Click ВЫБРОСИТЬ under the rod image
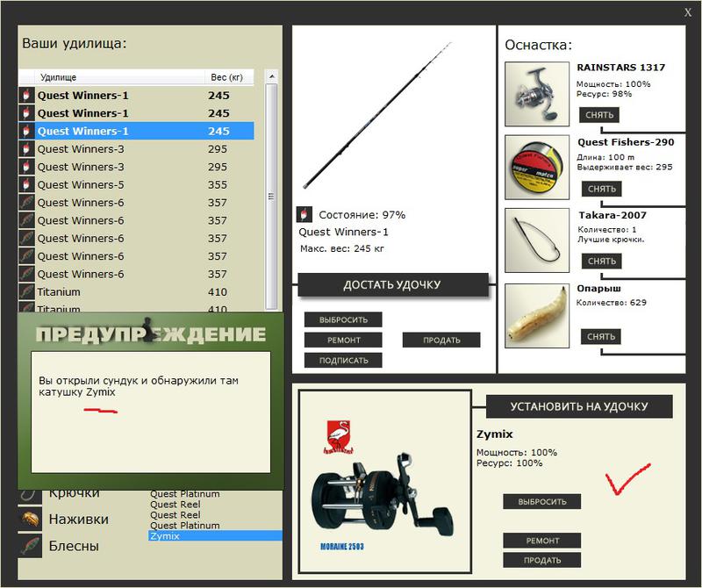This screenshot has width=702, height=588. tap(343, 319)
